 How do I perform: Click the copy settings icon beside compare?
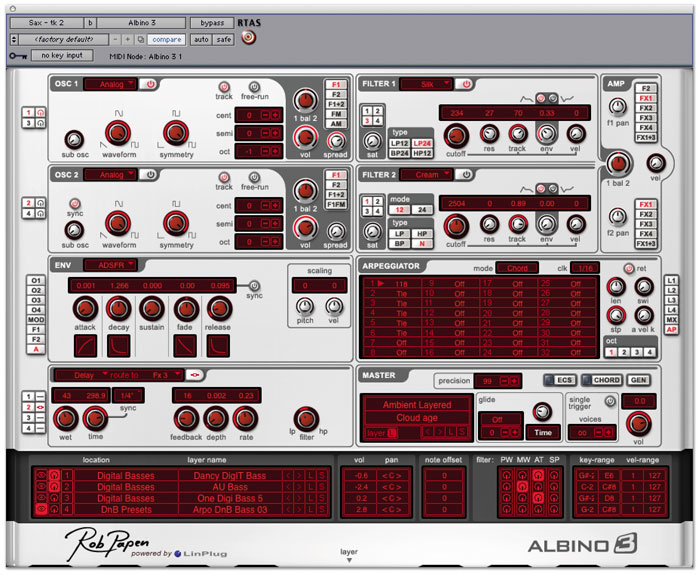[x=140, y=40]
